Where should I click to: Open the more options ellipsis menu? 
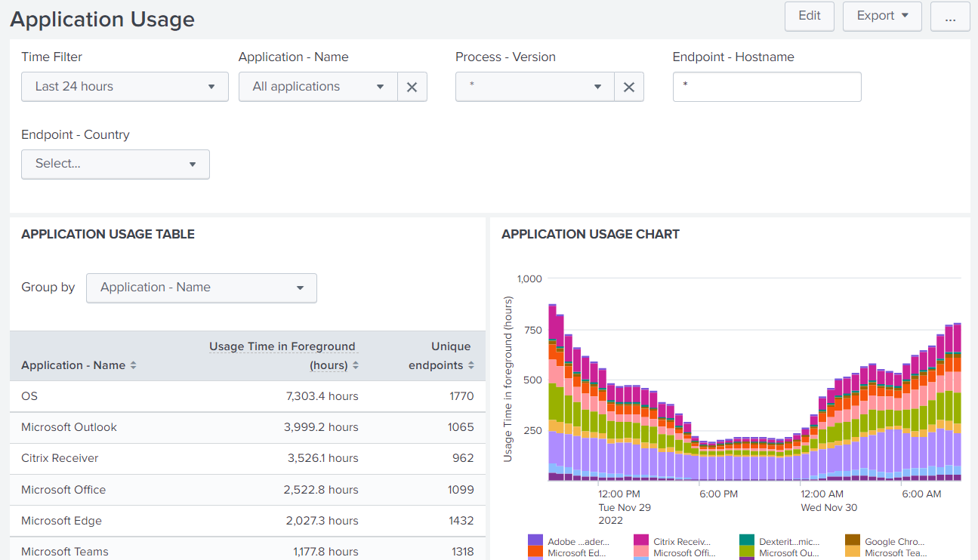(x=950, y=16)
